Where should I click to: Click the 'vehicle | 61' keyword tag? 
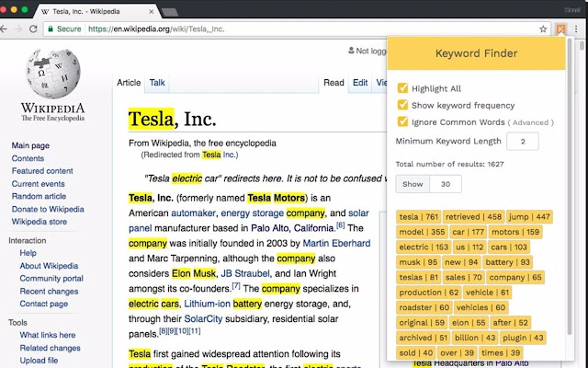click(487, 293)
